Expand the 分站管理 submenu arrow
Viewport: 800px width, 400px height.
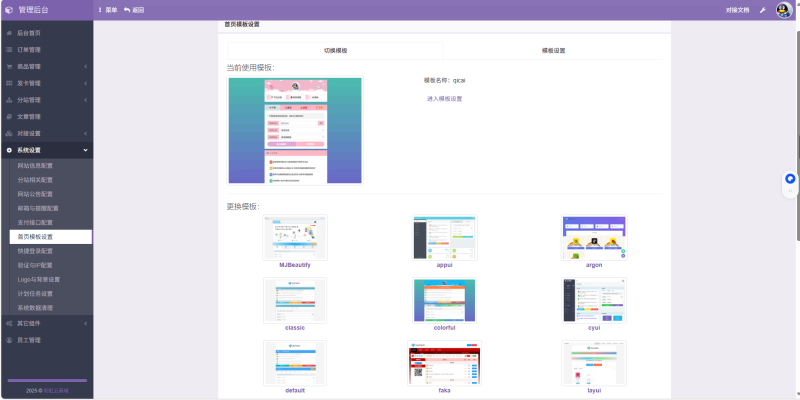pyautogui.click(x=85, y=100)
